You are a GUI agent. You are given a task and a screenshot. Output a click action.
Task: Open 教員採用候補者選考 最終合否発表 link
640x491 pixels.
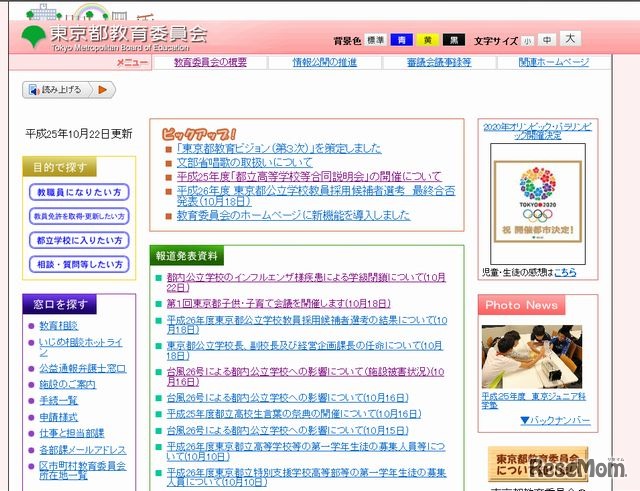pyautogui.click(x=316, y=196)
